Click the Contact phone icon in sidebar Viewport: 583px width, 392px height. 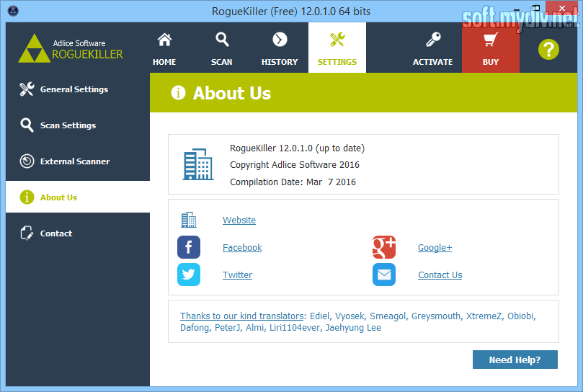[x=27, y=233]
